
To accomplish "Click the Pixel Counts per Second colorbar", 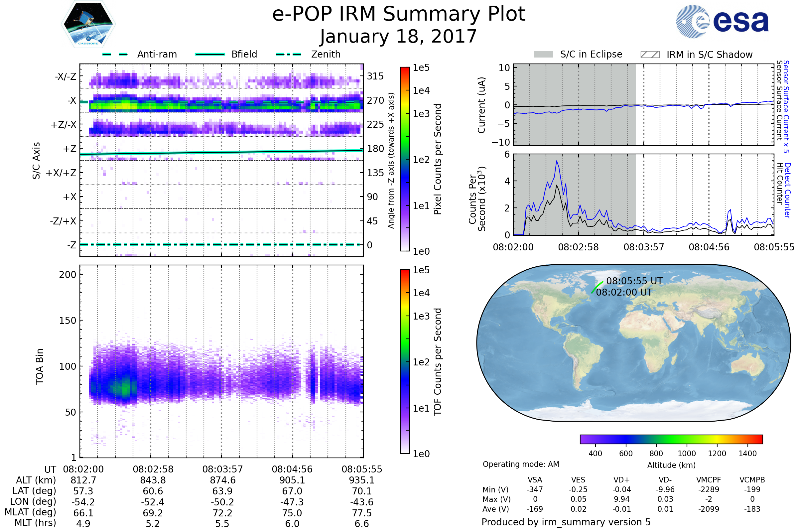I will pyautogui.click(x=405, y=159).
